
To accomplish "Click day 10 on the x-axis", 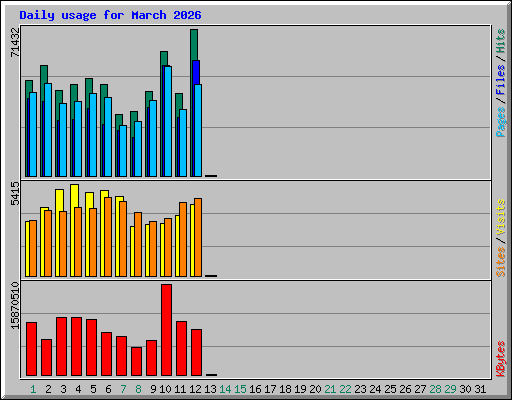I will coord(165,389).
